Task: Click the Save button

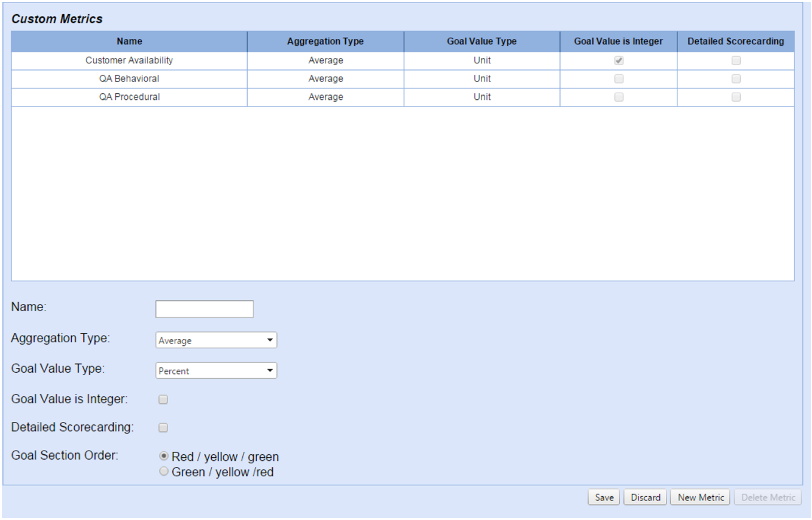Action: pos(604,497)
